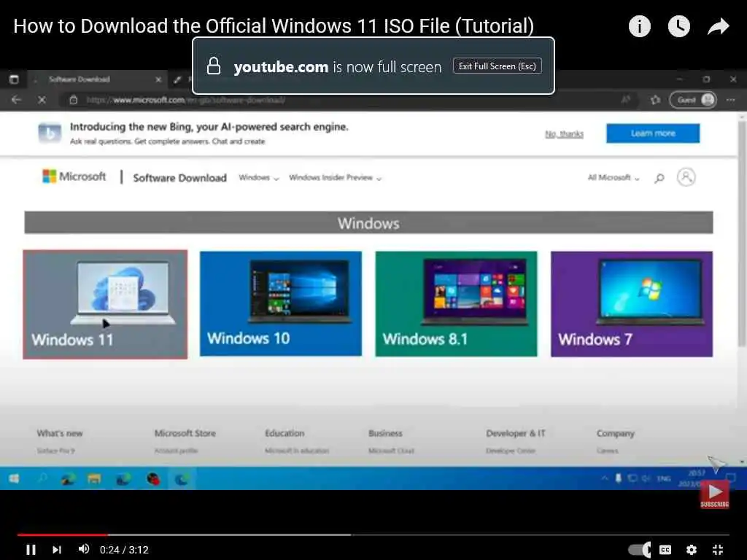Select the Software Download browser tab
This screenshot has width=747, height=560.
point(98,79)
